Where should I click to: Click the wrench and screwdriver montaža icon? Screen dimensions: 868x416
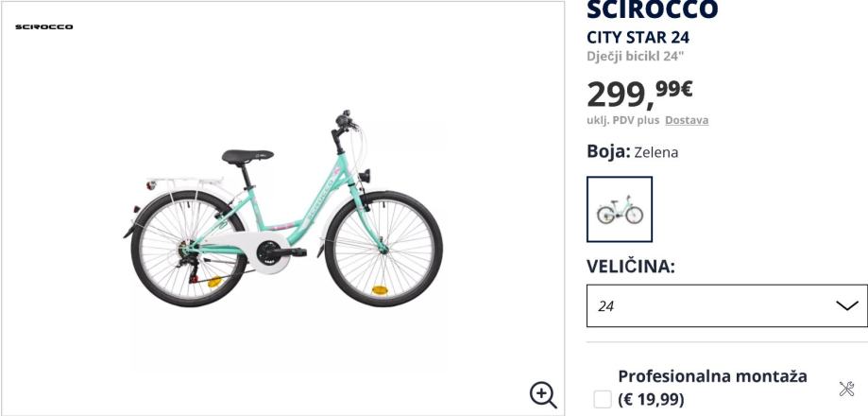pyautogui.click(x=846, y=389)
